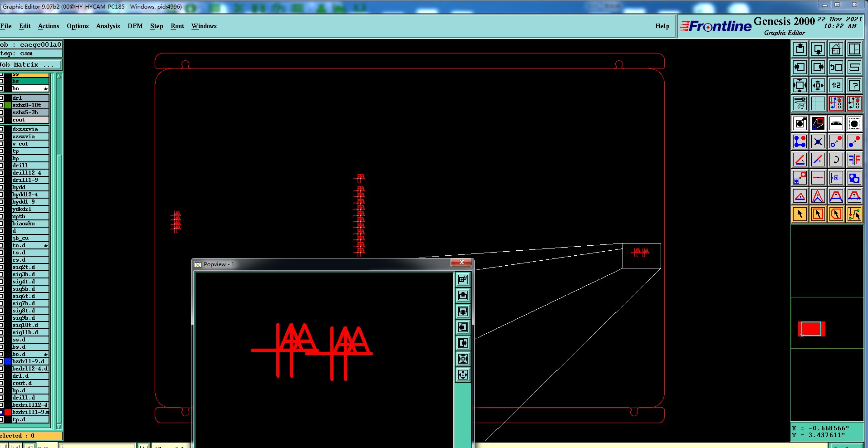Tick the checkbox for the hydd layer
The width and height of the screenshot is (868, 448).
(x=1, y=187)
